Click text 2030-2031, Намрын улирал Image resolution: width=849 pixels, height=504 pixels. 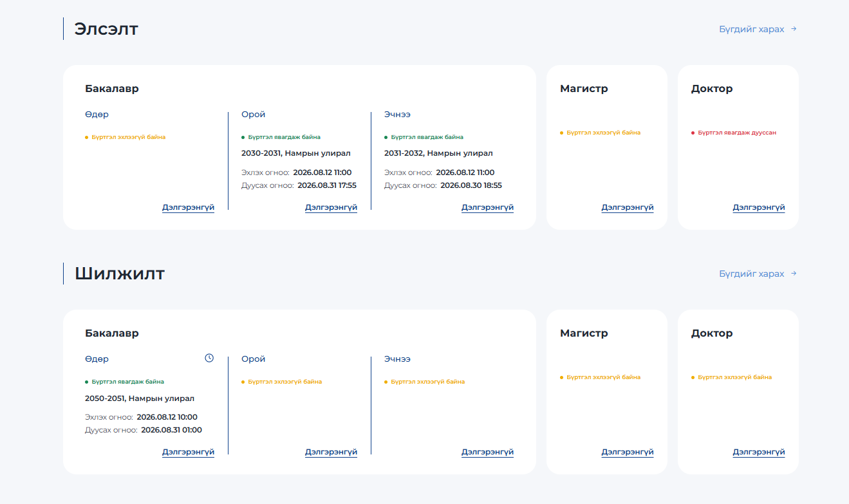click(296, 153)
